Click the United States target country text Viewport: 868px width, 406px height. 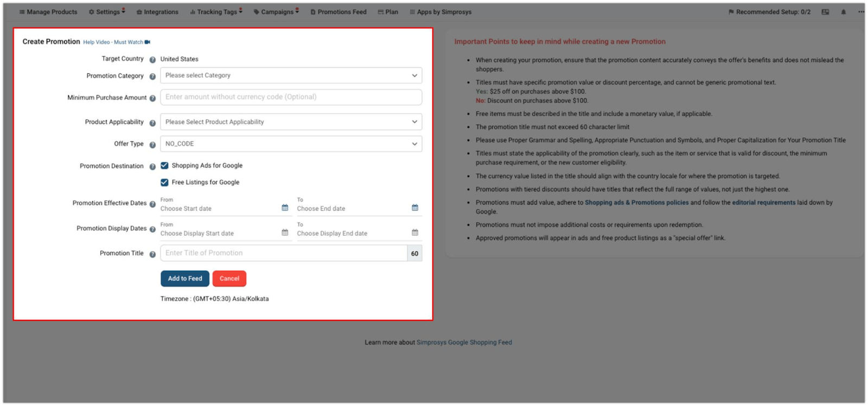[x=179, y=59]
